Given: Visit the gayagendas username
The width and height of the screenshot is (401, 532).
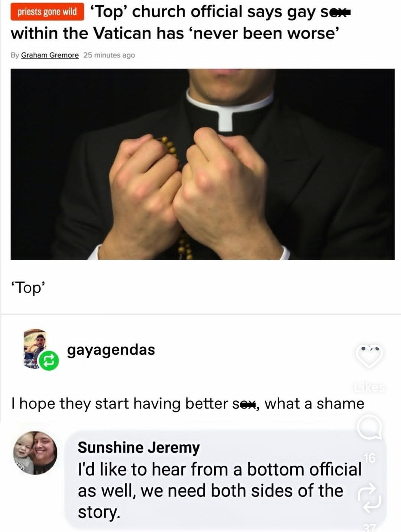Looking at the screenshot, I should click(111, 349).
